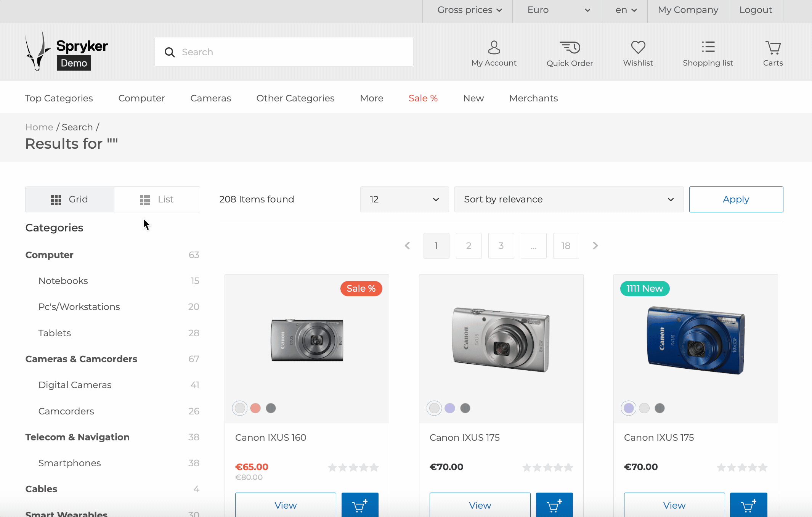This screenshot has height=517, width=812.
Task: Open the Gross prices dropdown
Action: tap(469, 10)
